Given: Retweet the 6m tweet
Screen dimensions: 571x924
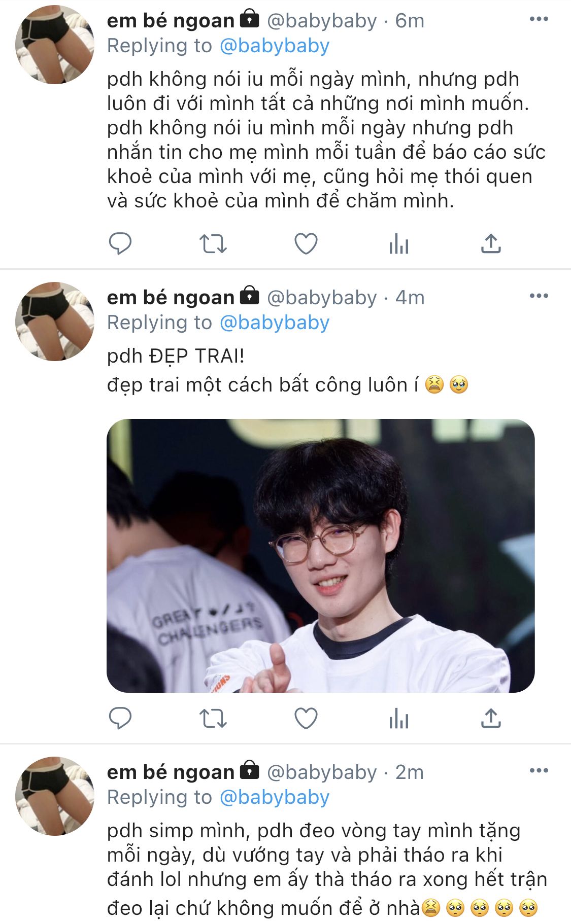Looking at the screenshot, I should (x=213, y=244).
